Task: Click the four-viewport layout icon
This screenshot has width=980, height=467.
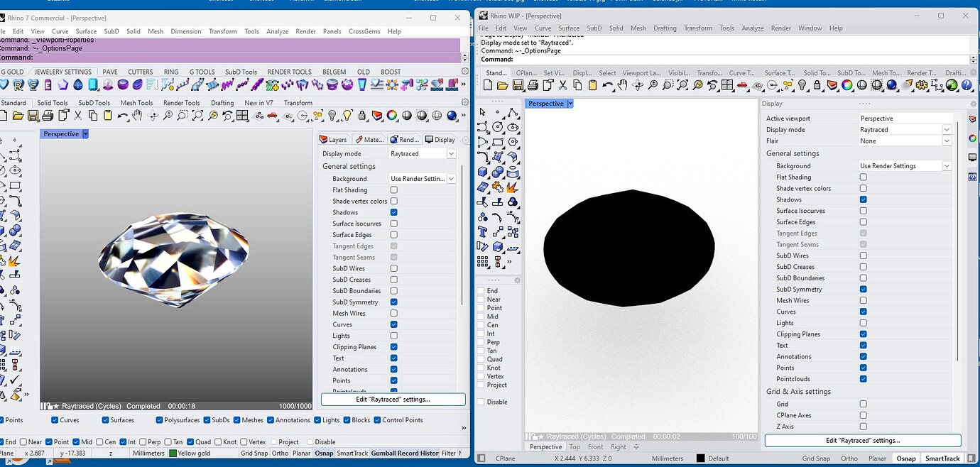Action: [726, 85]
